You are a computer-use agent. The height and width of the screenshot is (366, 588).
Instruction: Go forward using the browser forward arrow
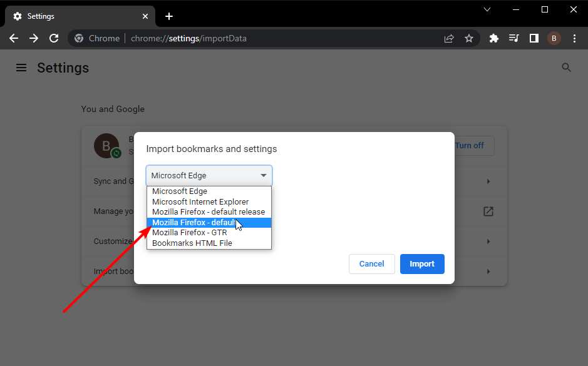click(34, 38)
